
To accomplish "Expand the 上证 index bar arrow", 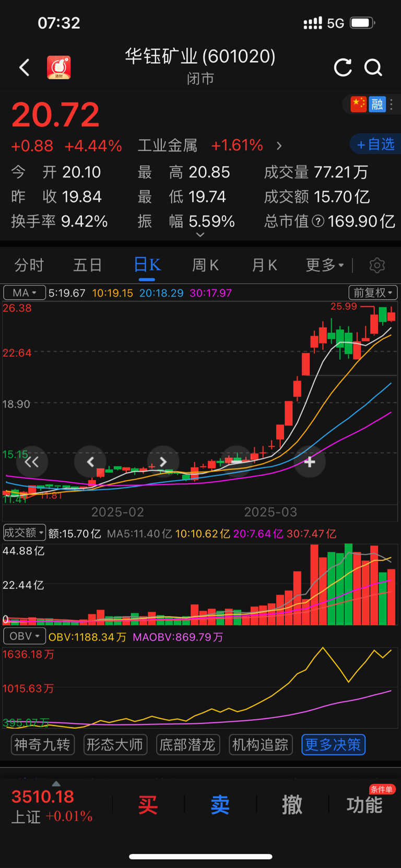I will [56, 783].
